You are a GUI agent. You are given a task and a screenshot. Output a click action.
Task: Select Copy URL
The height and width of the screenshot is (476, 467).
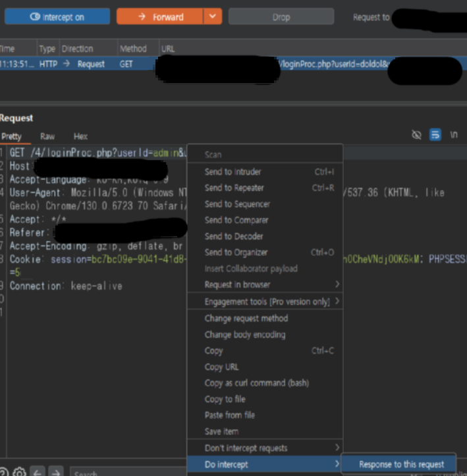coord(265,367)
